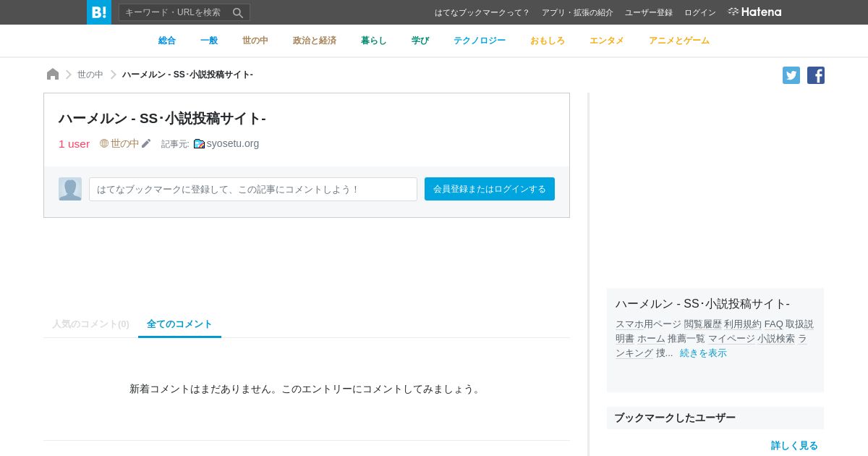The height and width of the screenshot is (456, 868).
Task: Open the 総合 category
Action: coord(167,41)
